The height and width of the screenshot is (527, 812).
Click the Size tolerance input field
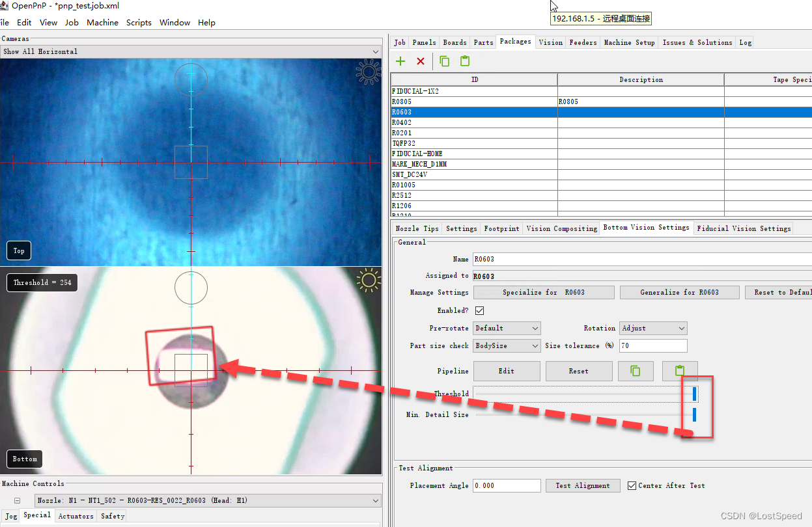pyautogui.click(x=653, y=345)
